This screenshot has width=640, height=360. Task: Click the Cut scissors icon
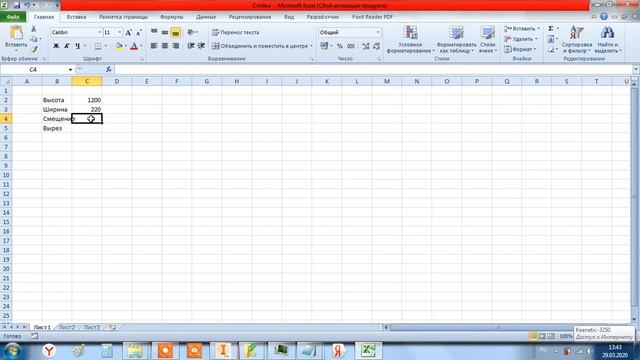34,30
